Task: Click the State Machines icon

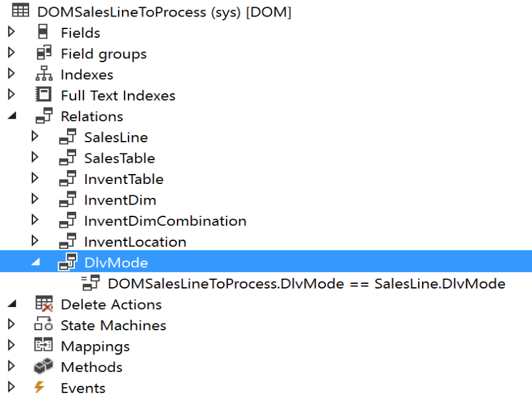Action: point(44,324)
